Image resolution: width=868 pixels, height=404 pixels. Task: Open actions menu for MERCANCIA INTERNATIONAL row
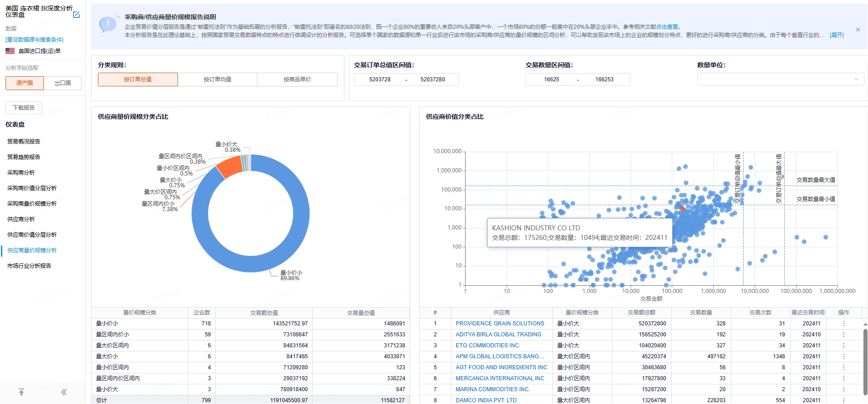pos(844,378)
